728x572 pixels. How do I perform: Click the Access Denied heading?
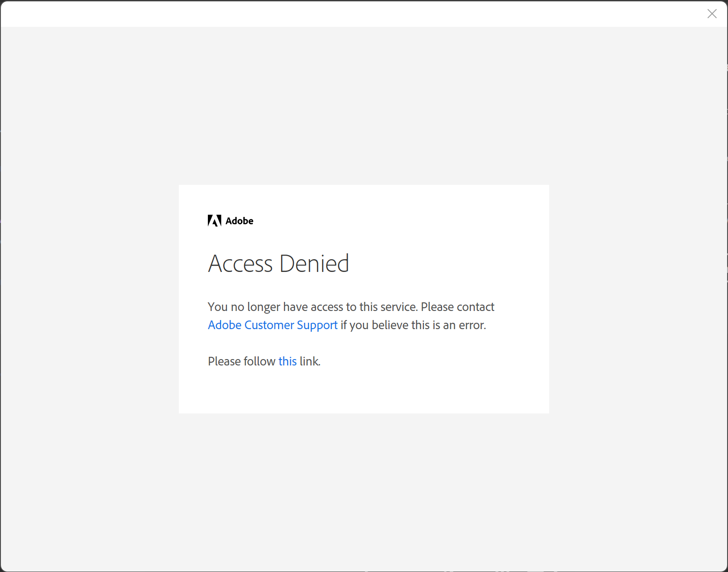pyautogui.click(x=278, y=263)
